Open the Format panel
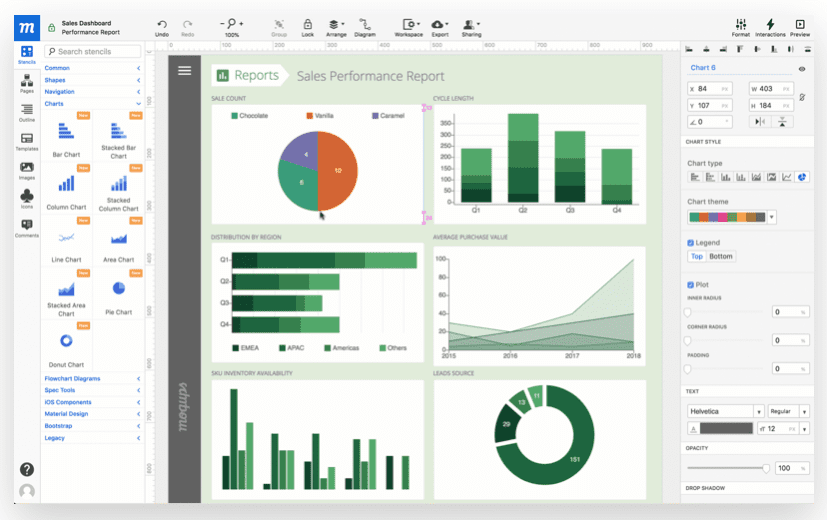 741,28
